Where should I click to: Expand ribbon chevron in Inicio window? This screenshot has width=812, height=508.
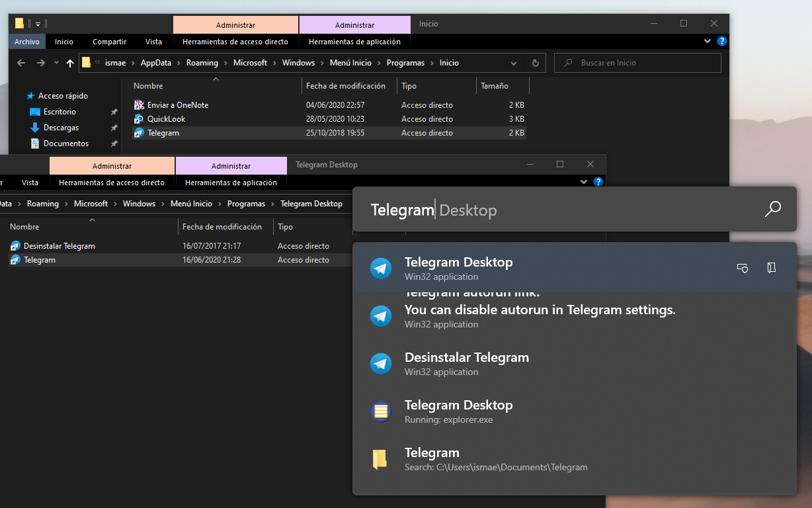pos(708,41)
